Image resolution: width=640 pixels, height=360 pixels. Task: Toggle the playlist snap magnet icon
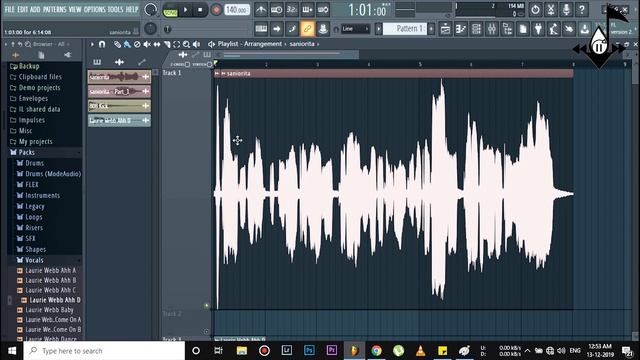(x=102, y=44)
